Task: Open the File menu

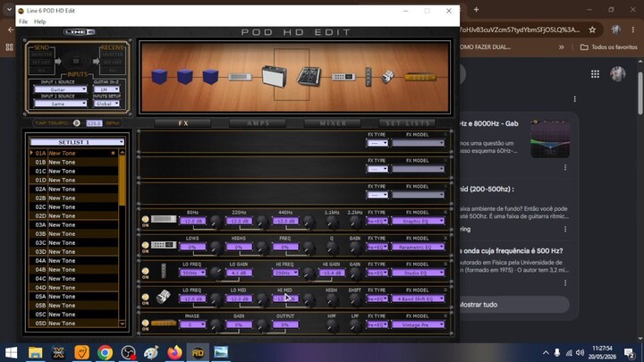Action: tap(23, 21)
